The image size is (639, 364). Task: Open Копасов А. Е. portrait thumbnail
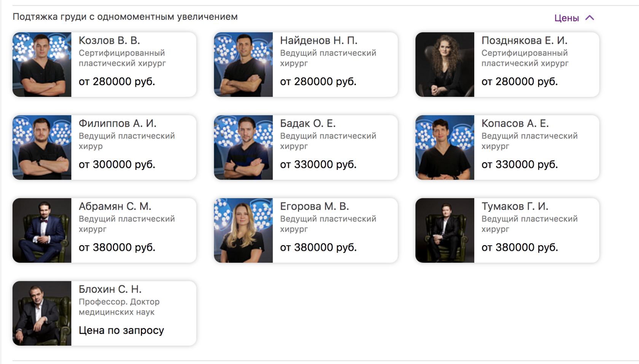[445, 147]
